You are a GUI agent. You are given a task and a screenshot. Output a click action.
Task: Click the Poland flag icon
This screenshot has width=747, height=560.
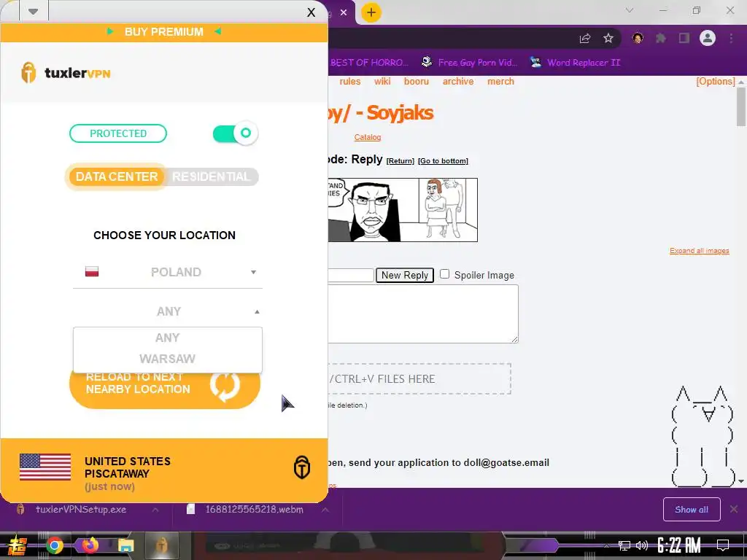(92, 272)
